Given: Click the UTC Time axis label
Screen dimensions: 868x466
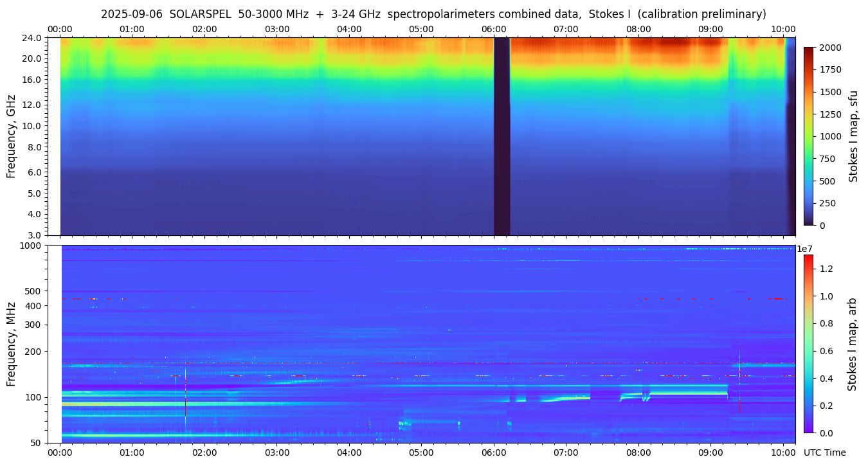Looking at the screenshot, I should pos(824,453).
